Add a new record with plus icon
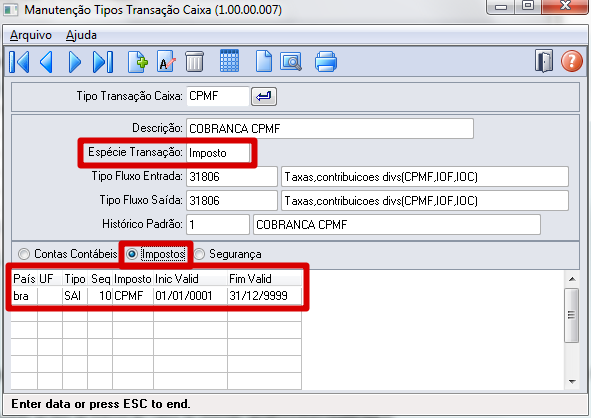Viewport: 591px width, 418px height. click(138, 61)
